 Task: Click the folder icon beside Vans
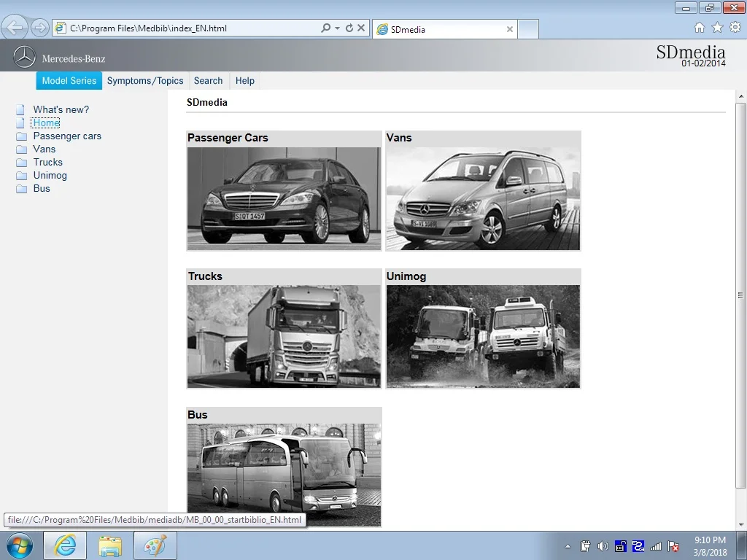click(21, 149)
